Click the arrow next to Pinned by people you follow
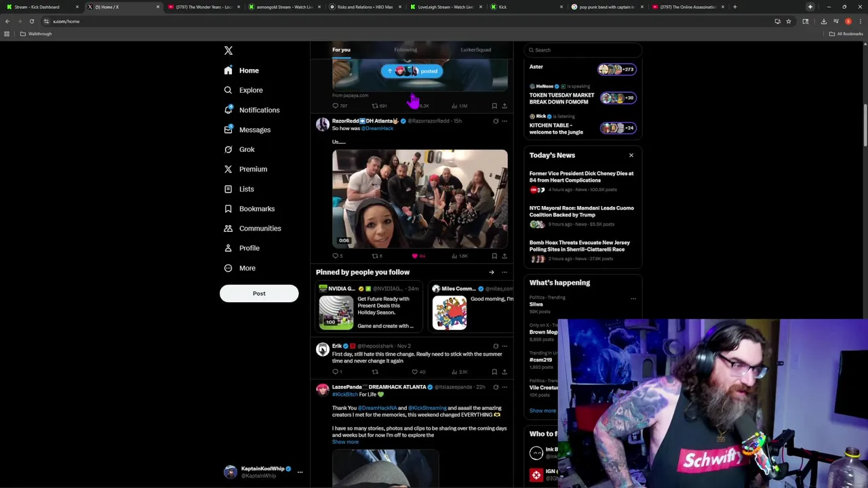 [x=492, y=272]
